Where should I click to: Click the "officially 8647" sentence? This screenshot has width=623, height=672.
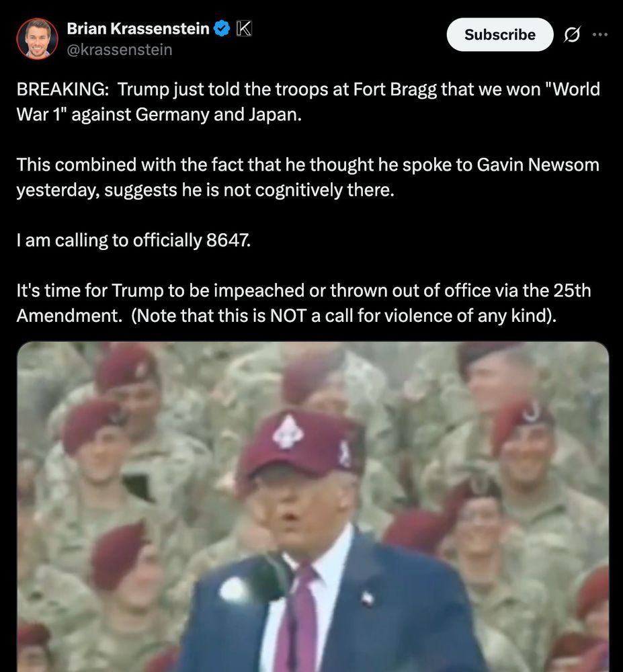coord(133,240)
